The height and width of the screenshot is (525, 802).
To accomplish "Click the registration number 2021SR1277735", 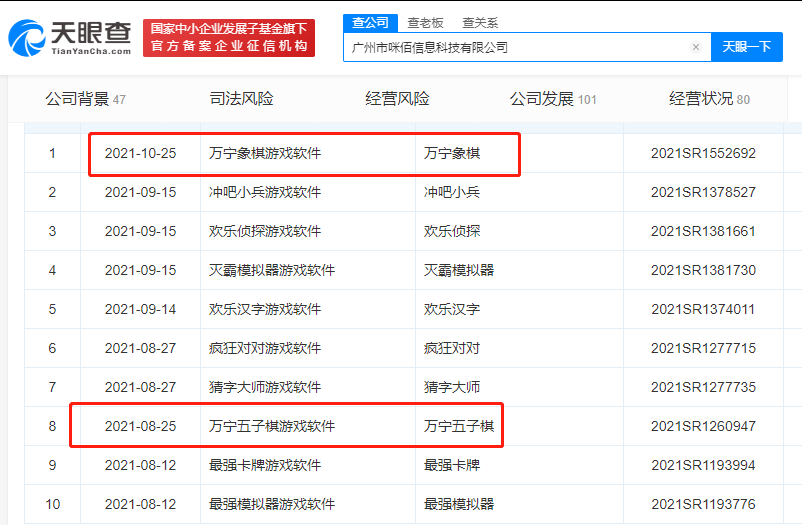I will click(703, 387).
